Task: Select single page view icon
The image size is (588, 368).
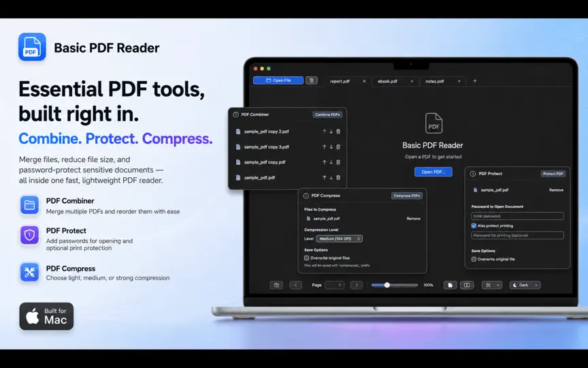Action: (x=450, y=285)
